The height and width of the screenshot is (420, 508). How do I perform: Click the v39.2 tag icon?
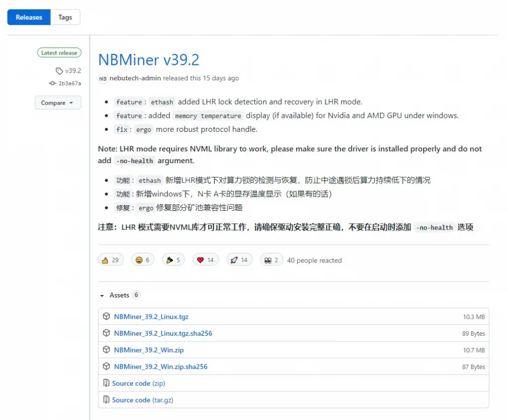(60, 71)
